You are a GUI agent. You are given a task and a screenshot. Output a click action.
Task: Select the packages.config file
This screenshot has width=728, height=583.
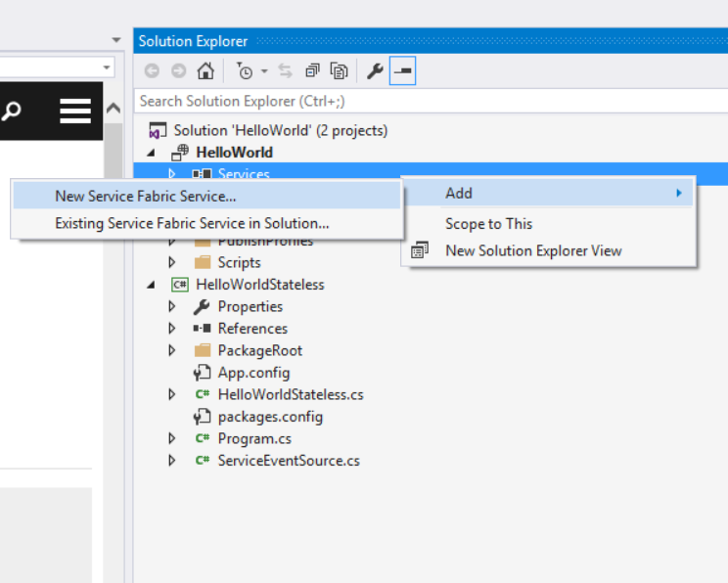tap(270, 417)
